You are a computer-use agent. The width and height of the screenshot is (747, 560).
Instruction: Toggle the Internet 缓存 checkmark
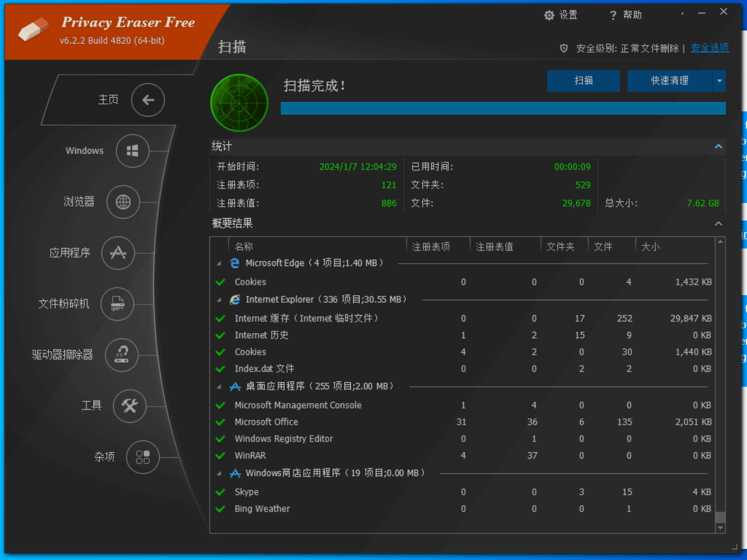click(221, 318)
